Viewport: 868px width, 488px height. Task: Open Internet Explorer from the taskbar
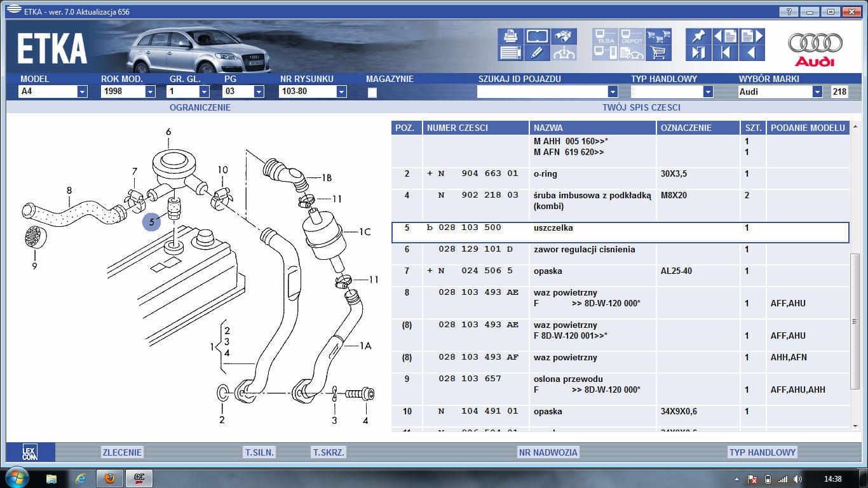coord(81,478)
